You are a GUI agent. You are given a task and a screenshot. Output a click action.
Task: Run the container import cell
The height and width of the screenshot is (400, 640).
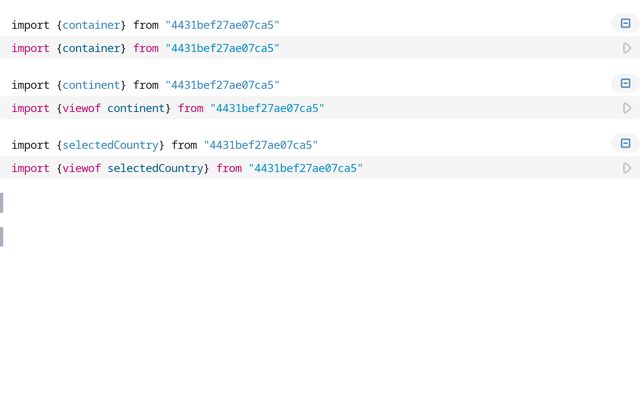point(627,48)
